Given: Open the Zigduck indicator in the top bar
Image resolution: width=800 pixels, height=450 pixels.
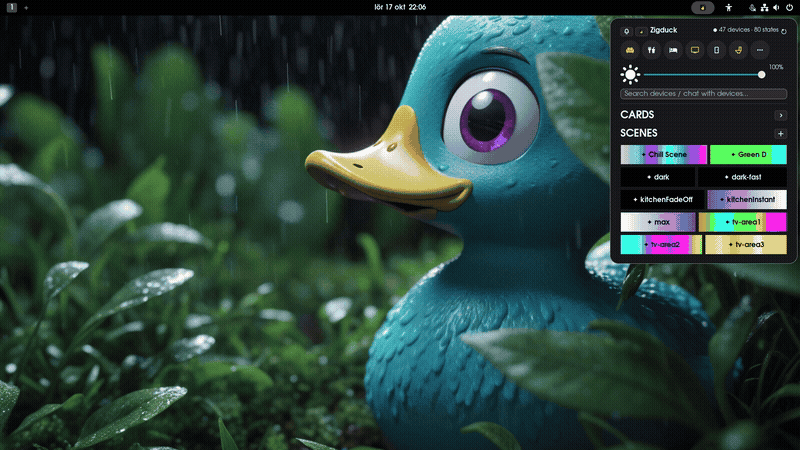Looking at the screenshot, I should (703, 8).
